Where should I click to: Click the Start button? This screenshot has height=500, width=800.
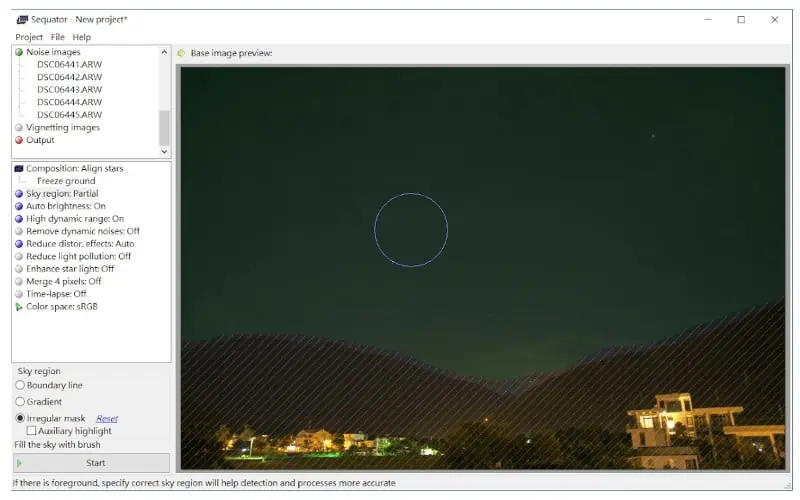91,463
